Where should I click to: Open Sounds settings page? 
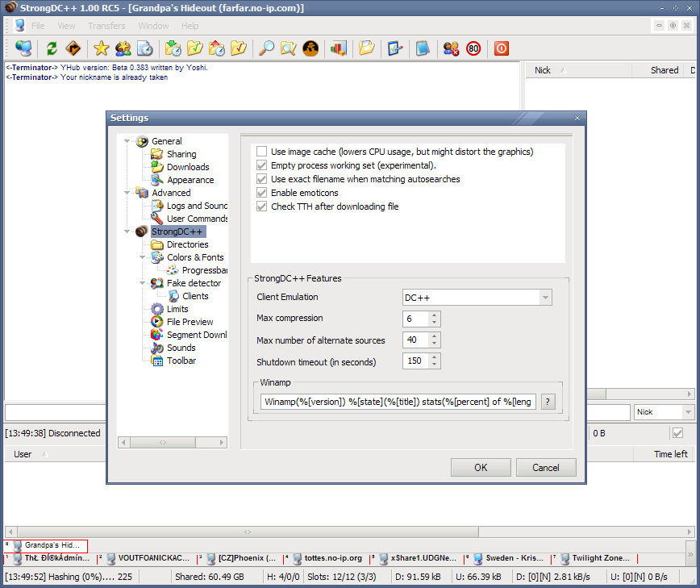tap(181, 348)
